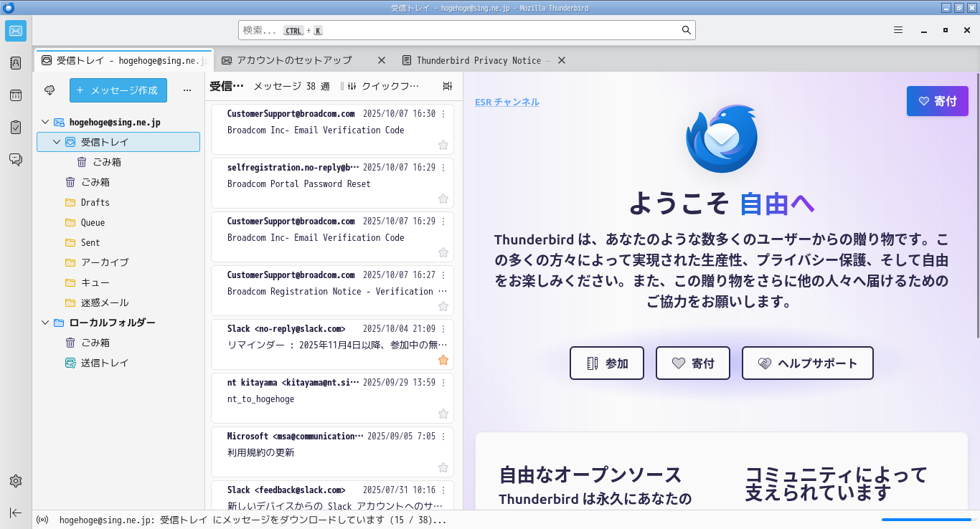Unstar the Slack リマインダー message

pyautogui.click(x=443, y=360)
